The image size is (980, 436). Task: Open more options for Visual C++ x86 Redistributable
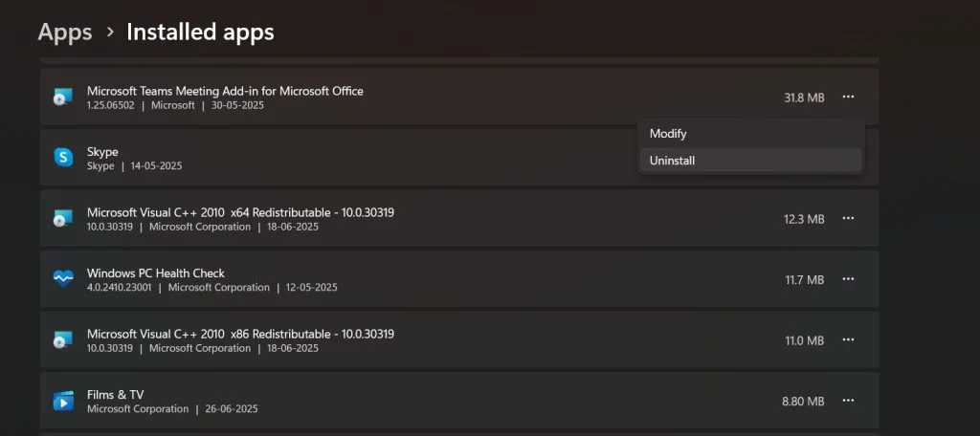tap(848, 340)
